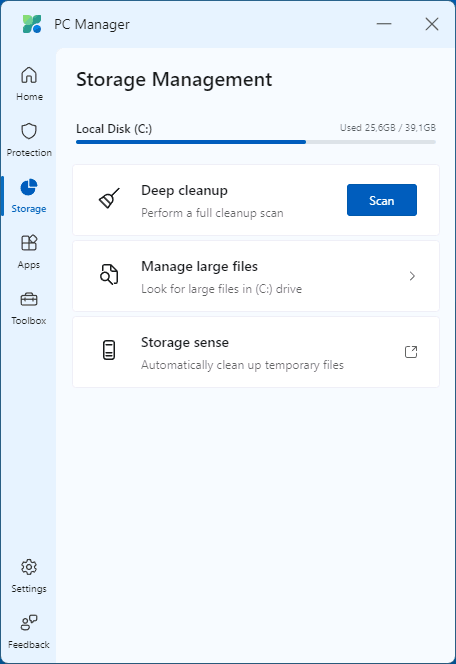Click the Storage sense title

click(x=185, y=342)
